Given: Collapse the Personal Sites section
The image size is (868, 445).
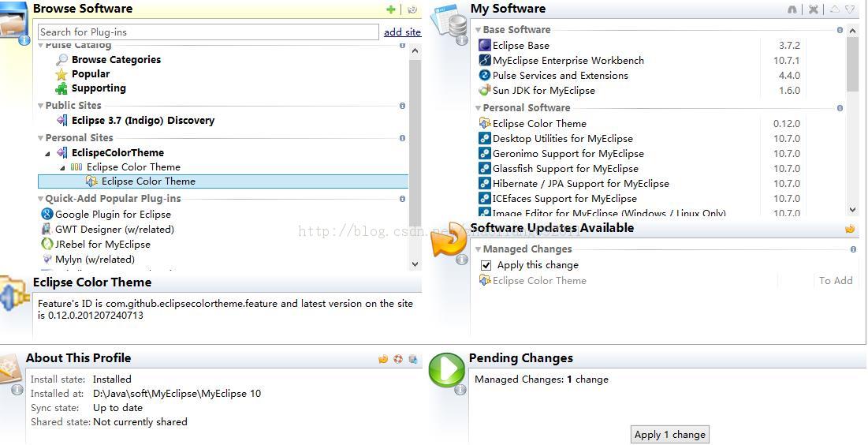Looking at the screenshot, I should coord(40,138).
